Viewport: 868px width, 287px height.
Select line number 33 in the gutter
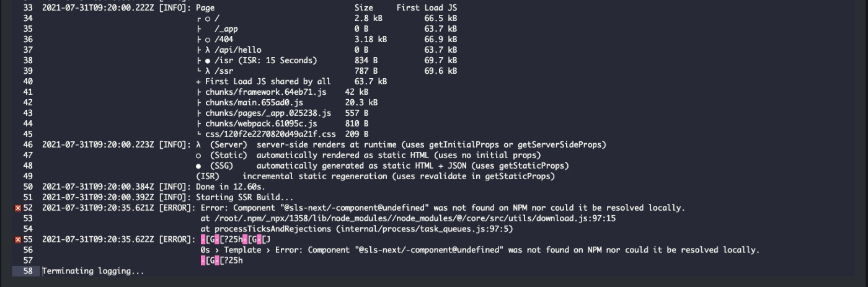pos(28,7)
